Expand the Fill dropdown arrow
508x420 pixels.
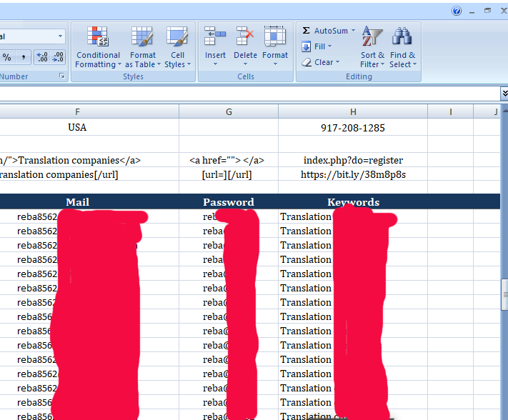pyautogui.click(x=330, y=46)
